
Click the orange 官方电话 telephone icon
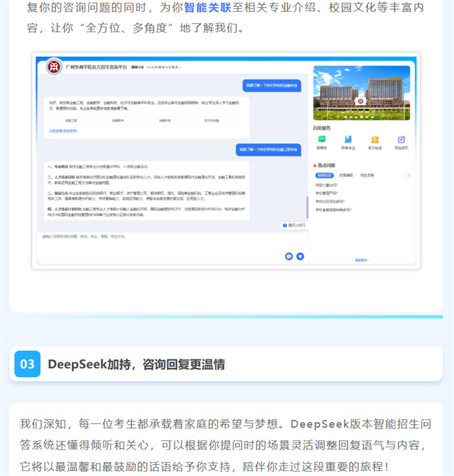pos(375,139)
